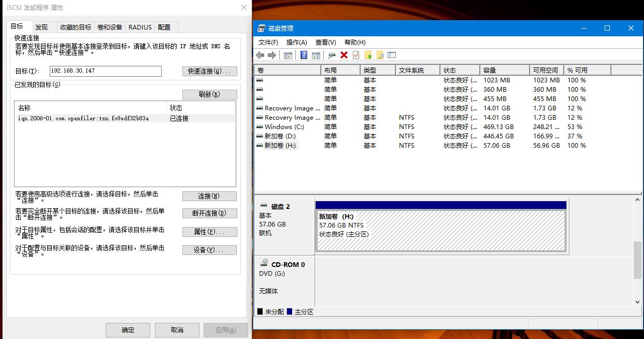Click volume icon of the 455 MB row
The width and height of the screenshot is (644, 339).
click(260, 98)
